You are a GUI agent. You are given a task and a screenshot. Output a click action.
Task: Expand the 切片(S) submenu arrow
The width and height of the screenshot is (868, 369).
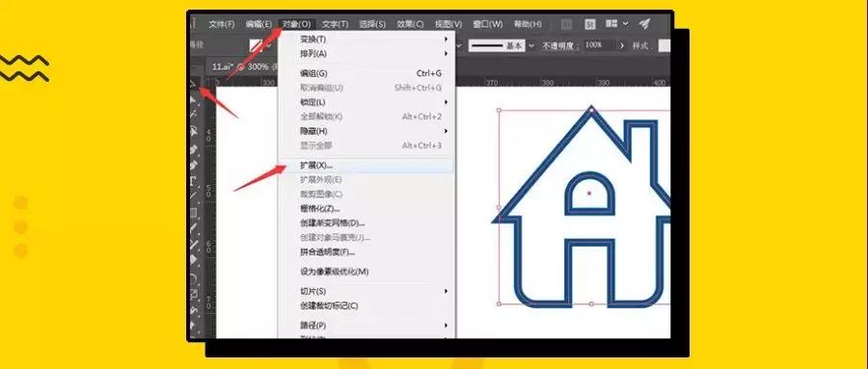(x=446, y=291)
